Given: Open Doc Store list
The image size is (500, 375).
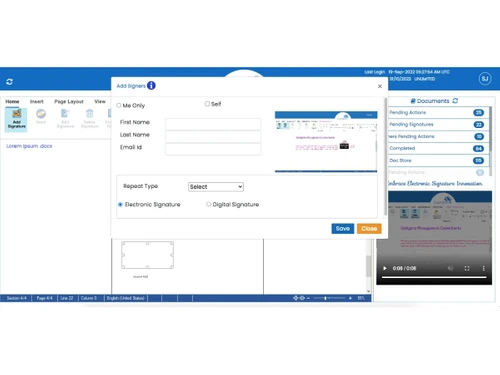Looking at the screenshot, I should click(438, 161).
